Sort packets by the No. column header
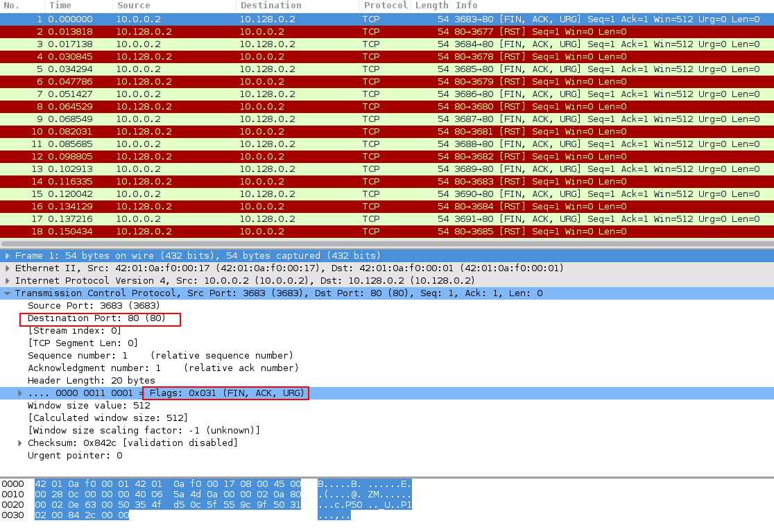 [22, 6]
